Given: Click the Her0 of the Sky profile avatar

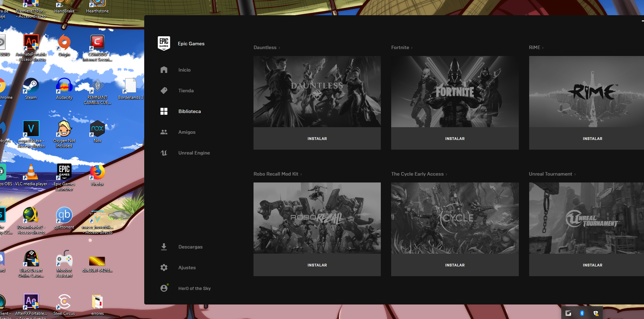Looking at the screenshot, I should [x=164, y=288].
